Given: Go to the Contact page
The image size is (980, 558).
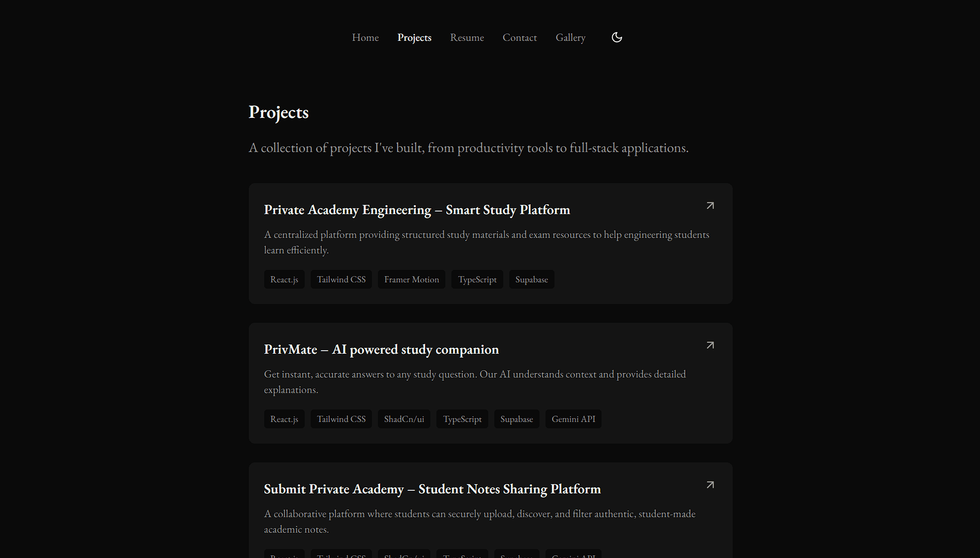Looking at the screenshot, I should pyautogui.click(x=520, y=37).
